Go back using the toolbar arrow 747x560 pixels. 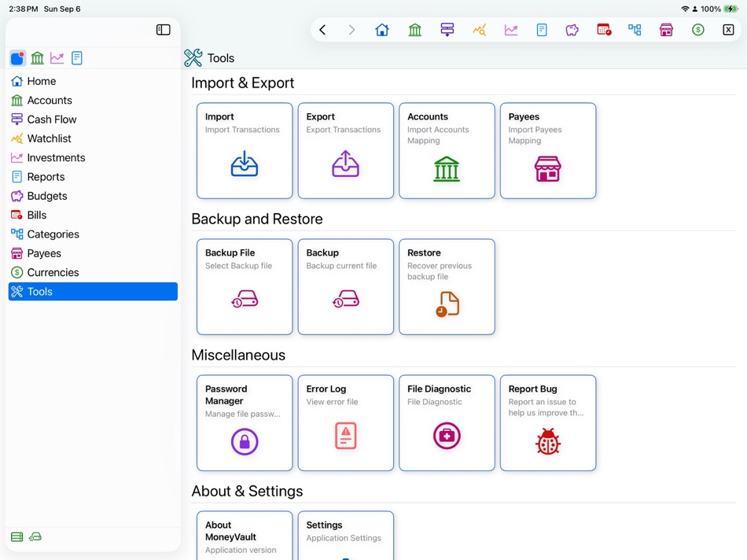pos(322,30)
